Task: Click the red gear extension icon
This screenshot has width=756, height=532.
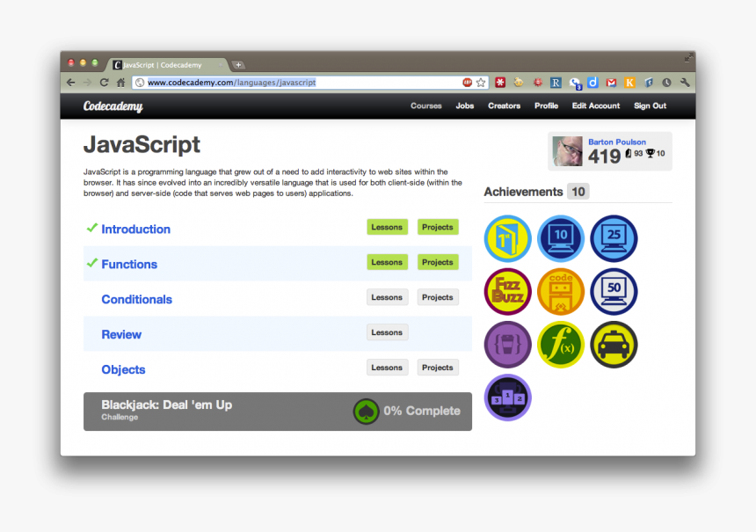Action: coord(538,83)
